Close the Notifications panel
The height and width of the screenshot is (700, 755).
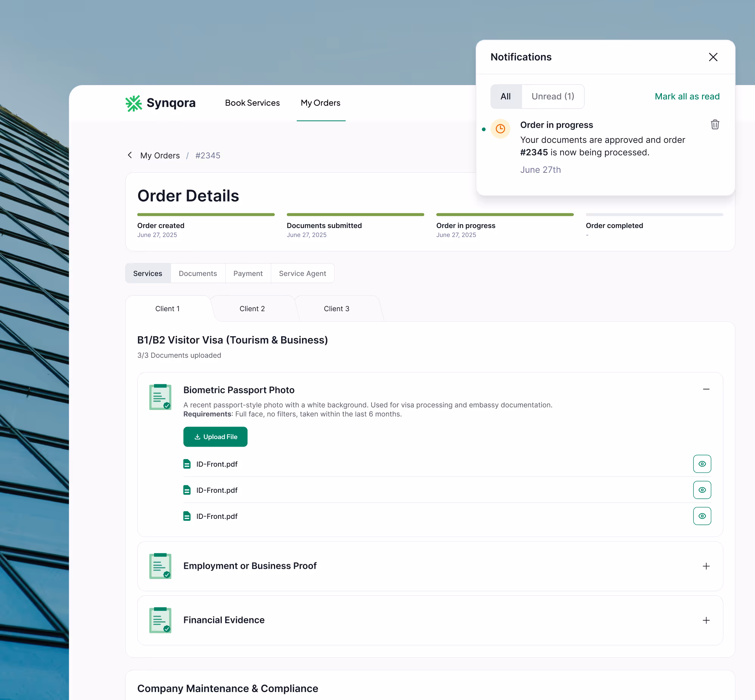[x=713, y=57]
